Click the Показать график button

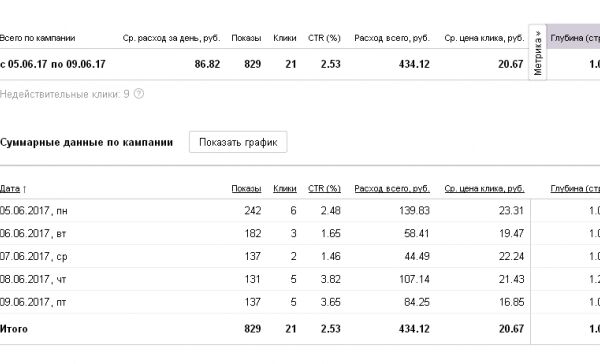coord(238,142)
